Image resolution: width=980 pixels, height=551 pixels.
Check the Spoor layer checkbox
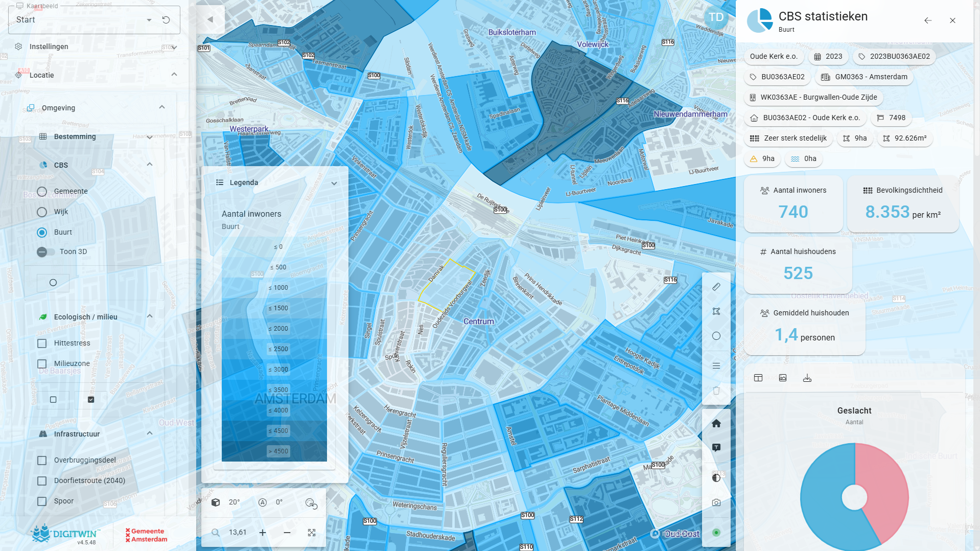(42, 501)
